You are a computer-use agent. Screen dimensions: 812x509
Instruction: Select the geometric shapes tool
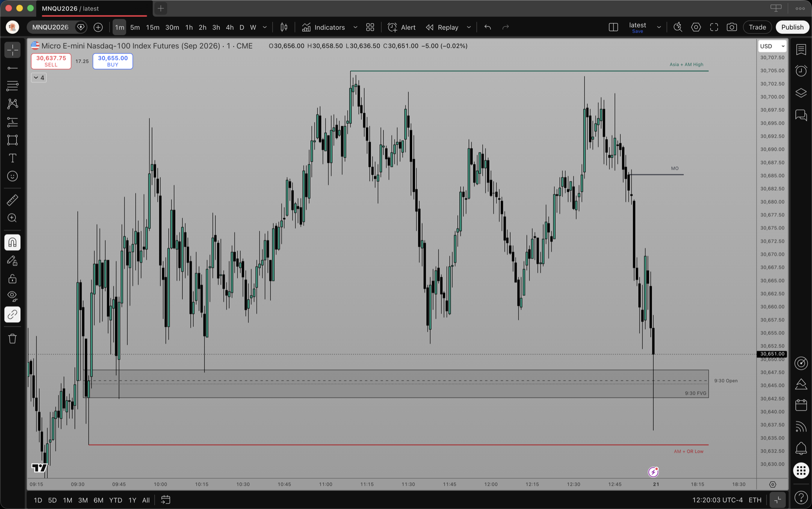click(x=13, y=140)
